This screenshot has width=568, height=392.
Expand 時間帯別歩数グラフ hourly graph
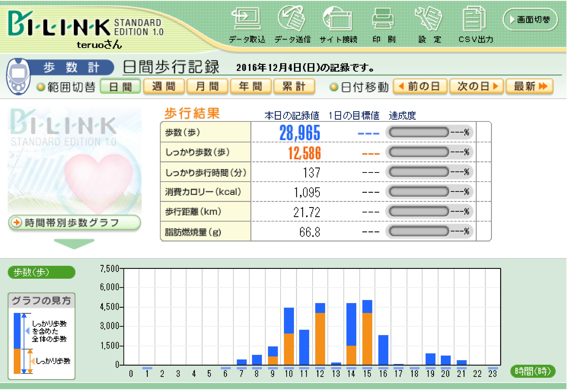coord(74,223)
